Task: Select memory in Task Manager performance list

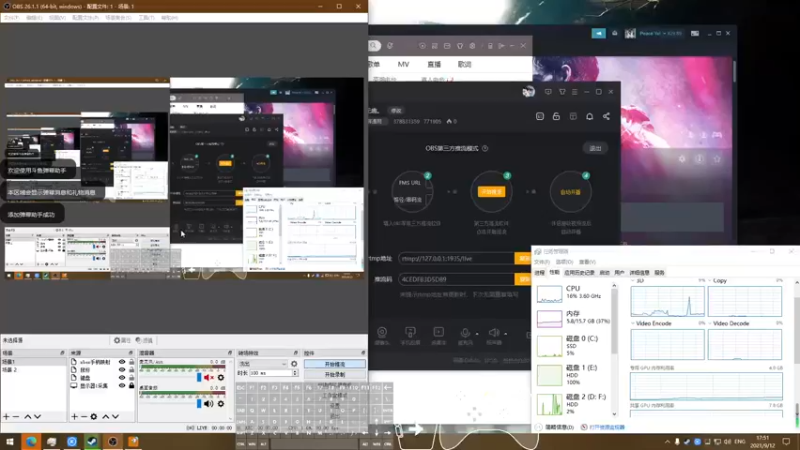Action: click(572, 317)
